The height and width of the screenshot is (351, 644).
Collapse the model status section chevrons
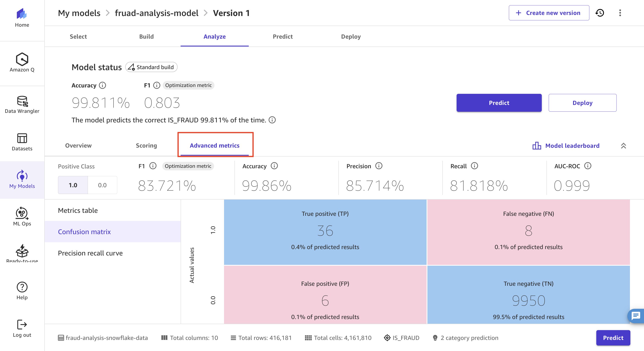coord(623,146)
